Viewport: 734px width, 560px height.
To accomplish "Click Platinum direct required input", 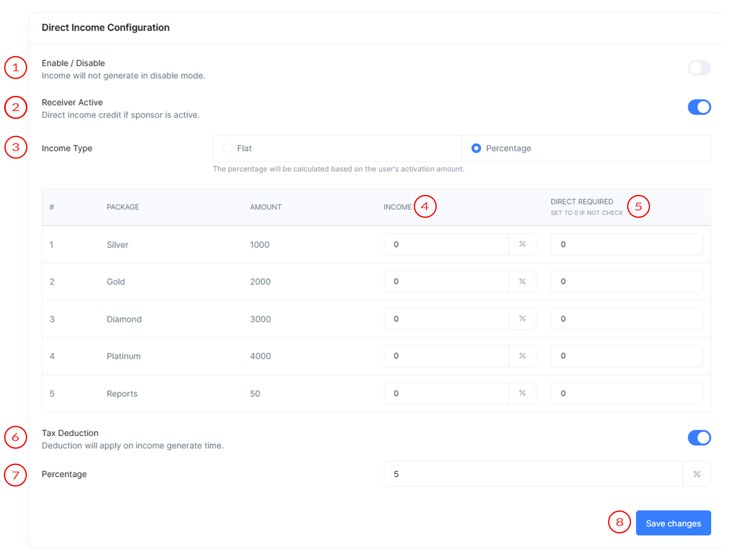I will coord(626,356).
